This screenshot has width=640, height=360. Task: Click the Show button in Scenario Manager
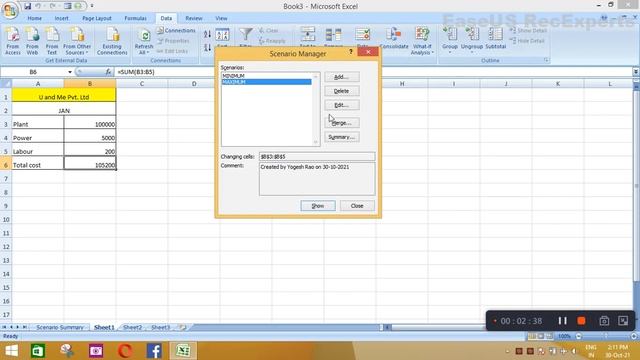[318, 206]
